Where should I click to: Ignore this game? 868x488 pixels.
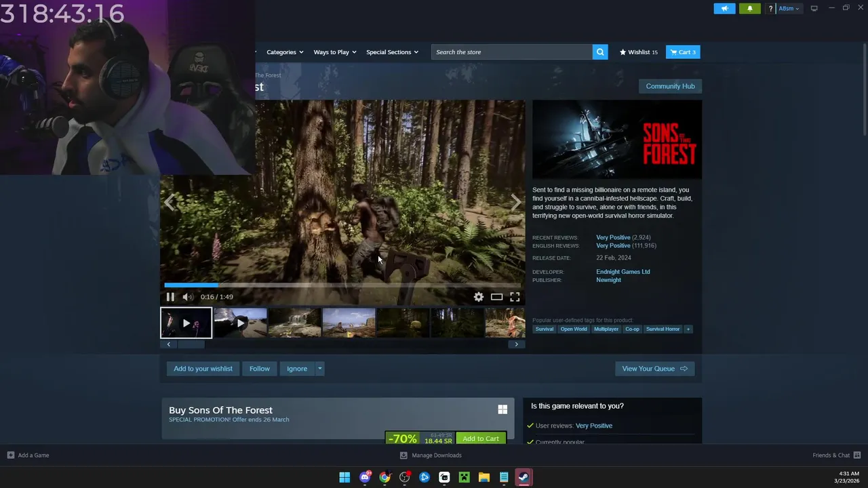tap(297, 369)
